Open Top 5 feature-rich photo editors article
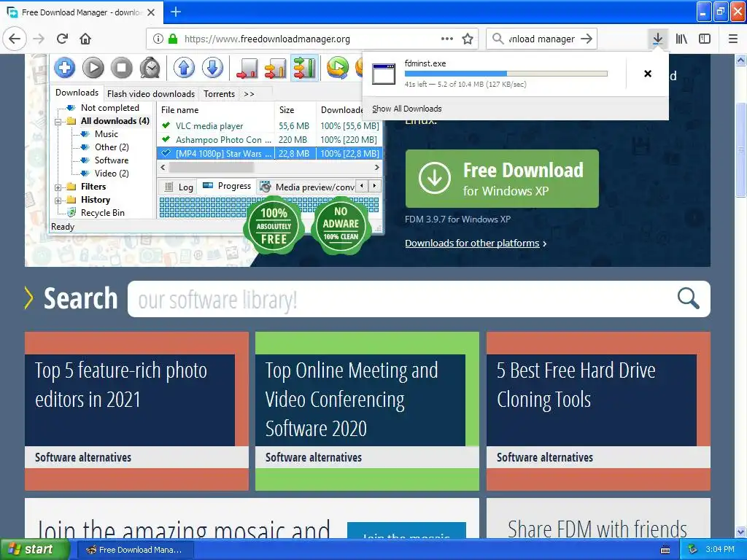 [x=121, y=385]
